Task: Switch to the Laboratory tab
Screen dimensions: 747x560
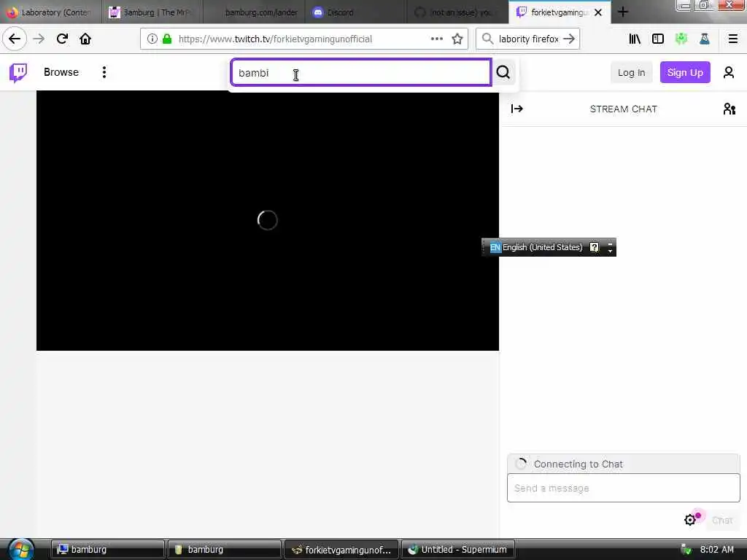Action: click(x=50, y=12)
